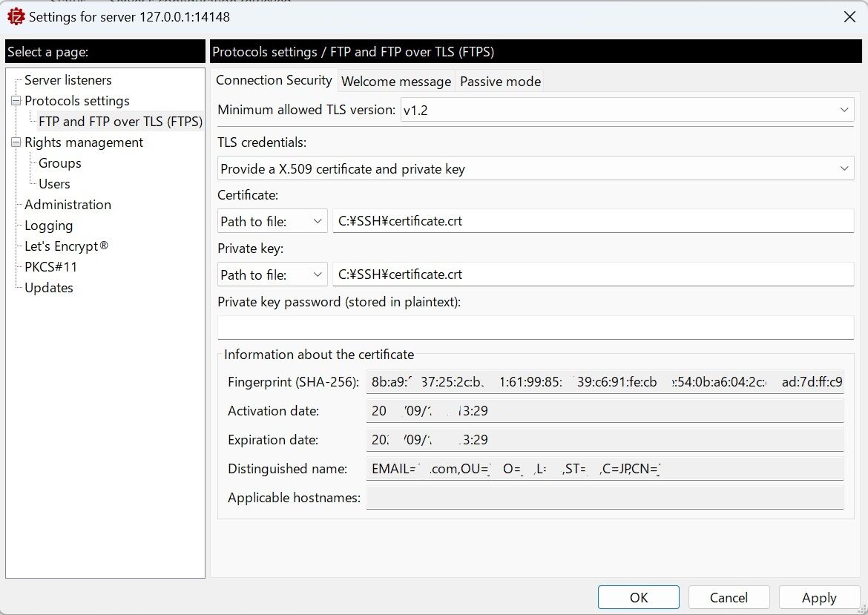Click the certificate path field showing C:\SSH\certificate.crt
Image resolution: width=868 pixels, height=615 pixels.
(x=594, y=220)
